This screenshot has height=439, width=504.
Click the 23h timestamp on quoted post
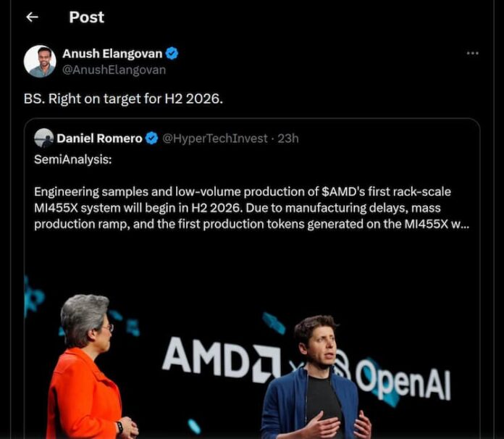[x=288, y=138]
